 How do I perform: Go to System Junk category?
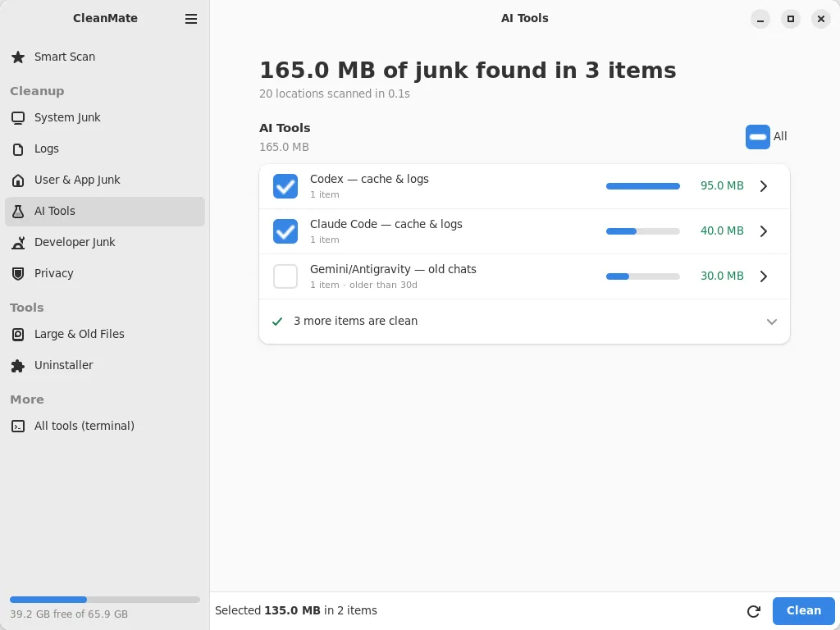(x=105, y=118)
